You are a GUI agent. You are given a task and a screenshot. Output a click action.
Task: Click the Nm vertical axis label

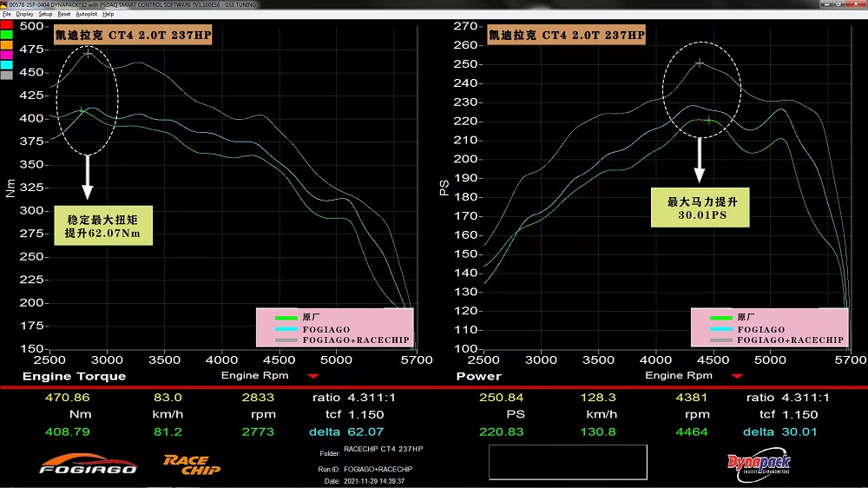pos(10,188)
